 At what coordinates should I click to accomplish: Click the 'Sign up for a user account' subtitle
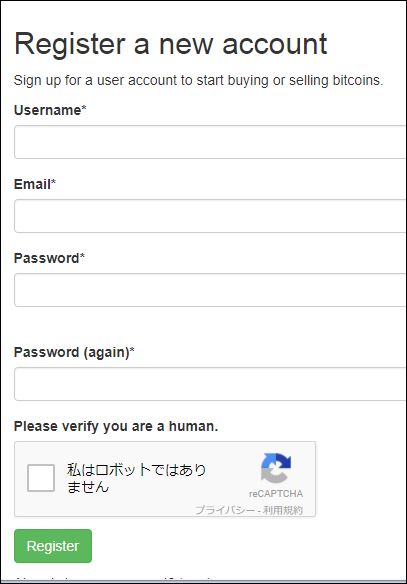coord(198,80)
